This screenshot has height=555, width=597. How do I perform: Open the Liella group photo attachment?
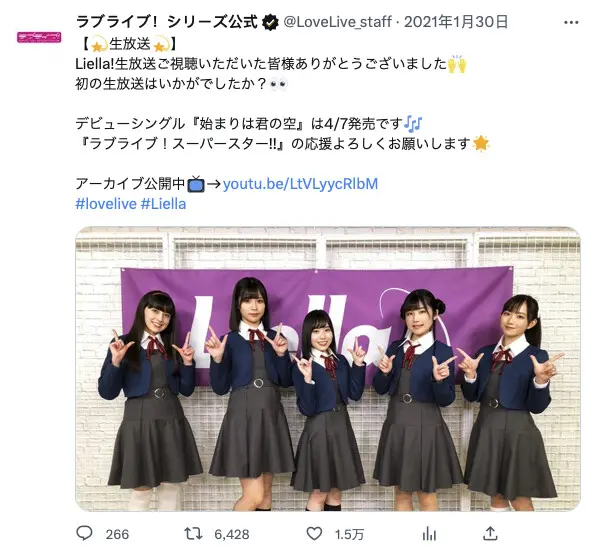click(x=328, y=369)
